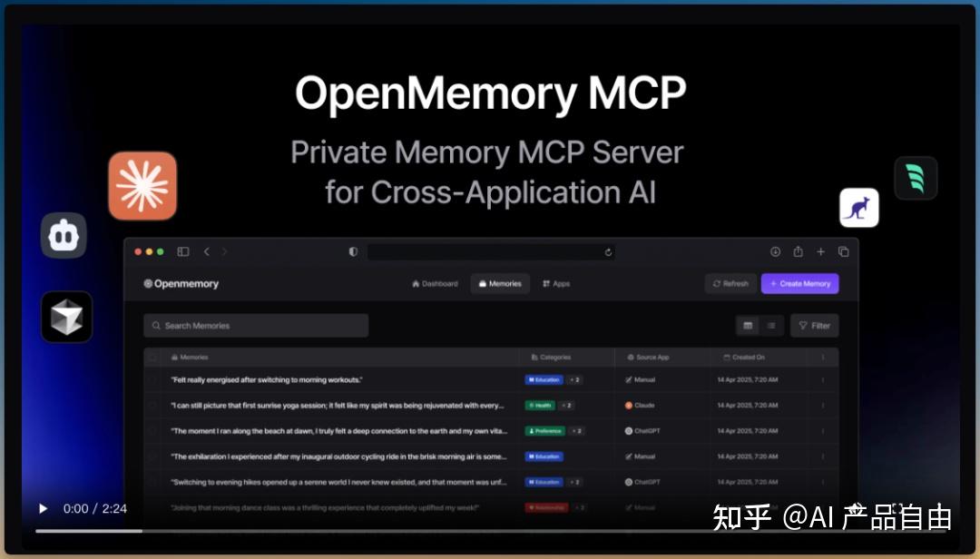Image resolution: width=980 pixels, height=559 pixels.
Task: Open the Dashboard tab
Action: tap(435, 283)
